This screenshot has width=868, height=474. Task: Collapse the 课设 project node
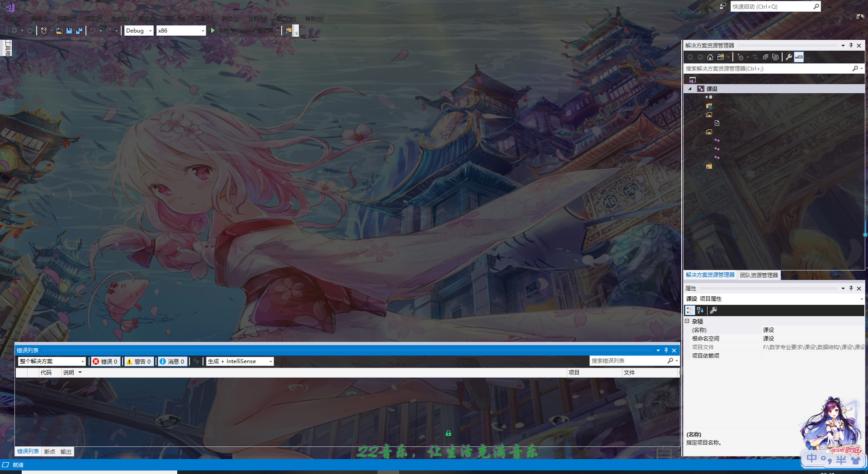pyautogui.click(x=690, y=89)
